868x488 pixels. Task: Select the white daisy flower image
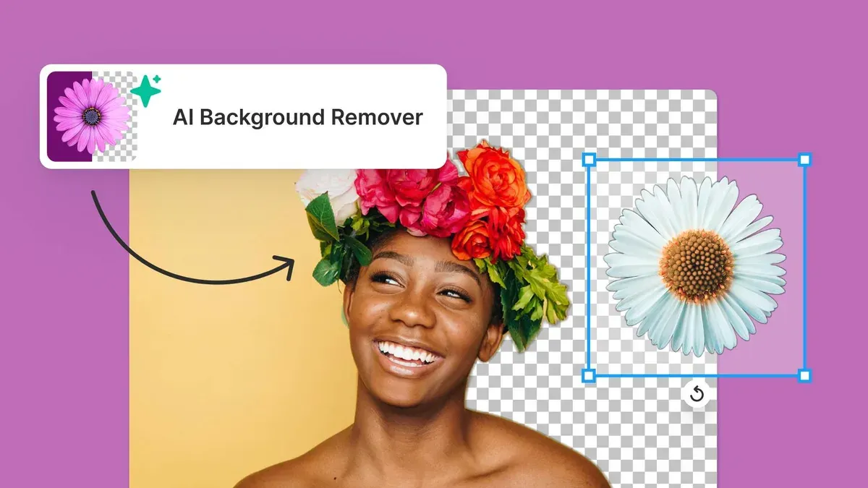coord(696,265)
